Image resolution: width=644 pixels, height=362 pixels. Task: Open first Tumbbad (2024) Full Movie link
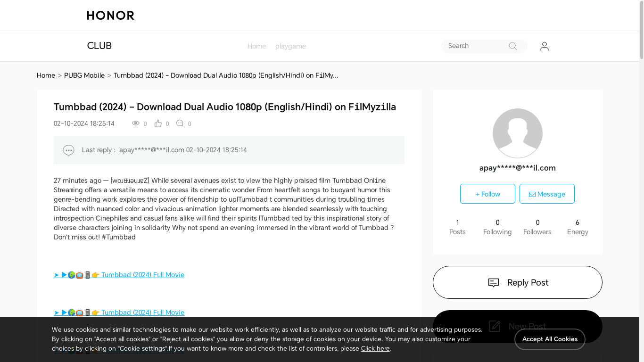click(119, 275)
